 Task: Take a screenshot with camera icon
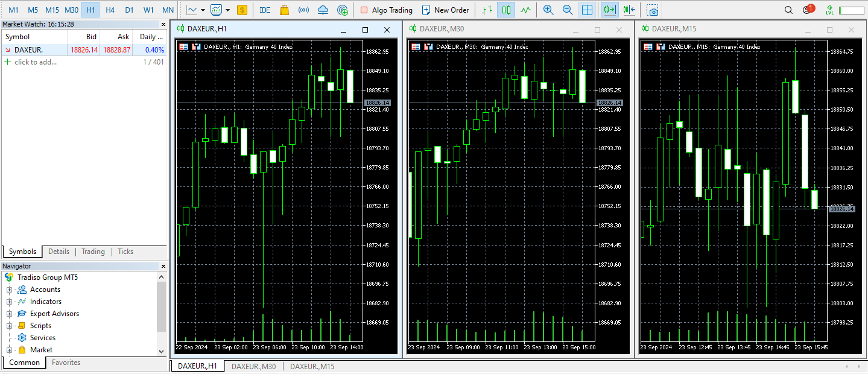pyautogui.click(x=653, y=10)
